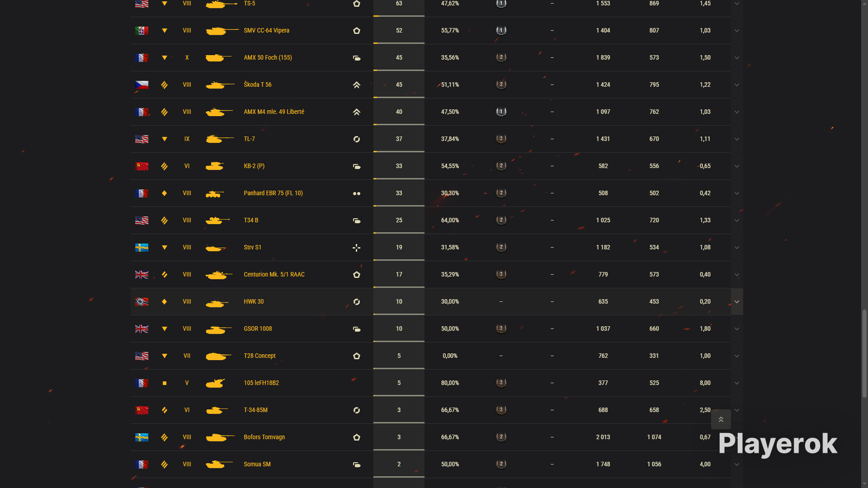
Task: Open the Somua SM vehicle link
Action: tap(257, 464)
